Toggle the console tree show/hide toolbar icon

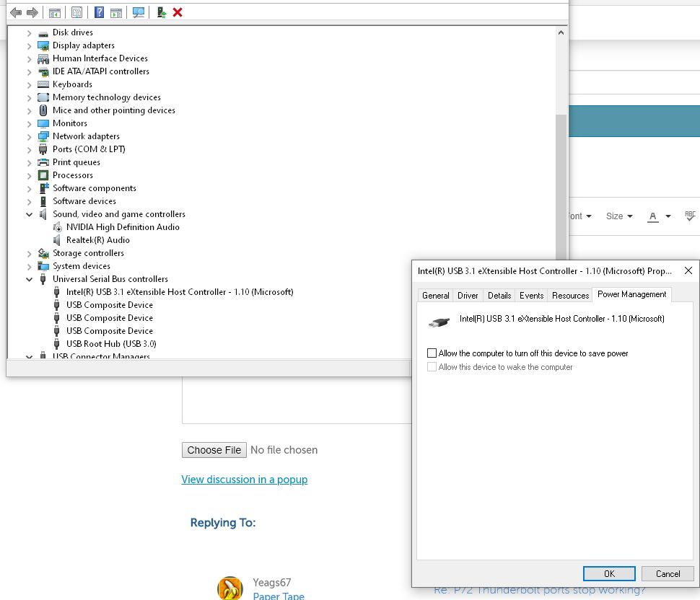pos(54,12)
